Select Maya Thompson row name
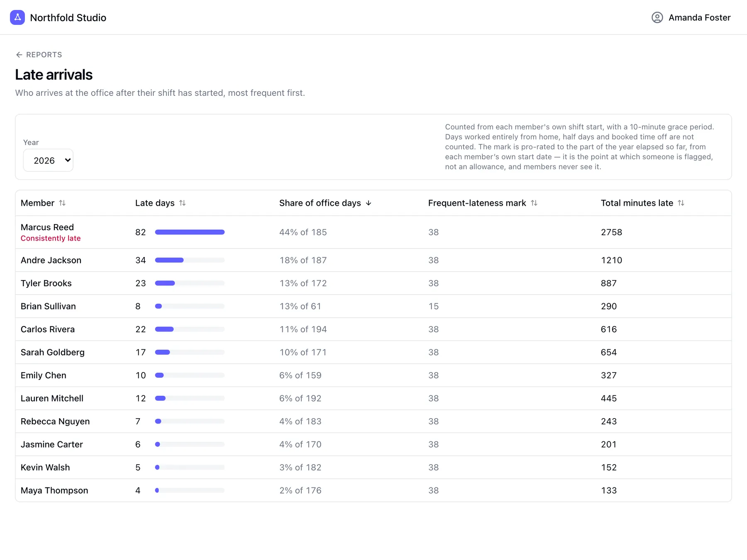Screen dimensions: 747x560 click(54, 490)
